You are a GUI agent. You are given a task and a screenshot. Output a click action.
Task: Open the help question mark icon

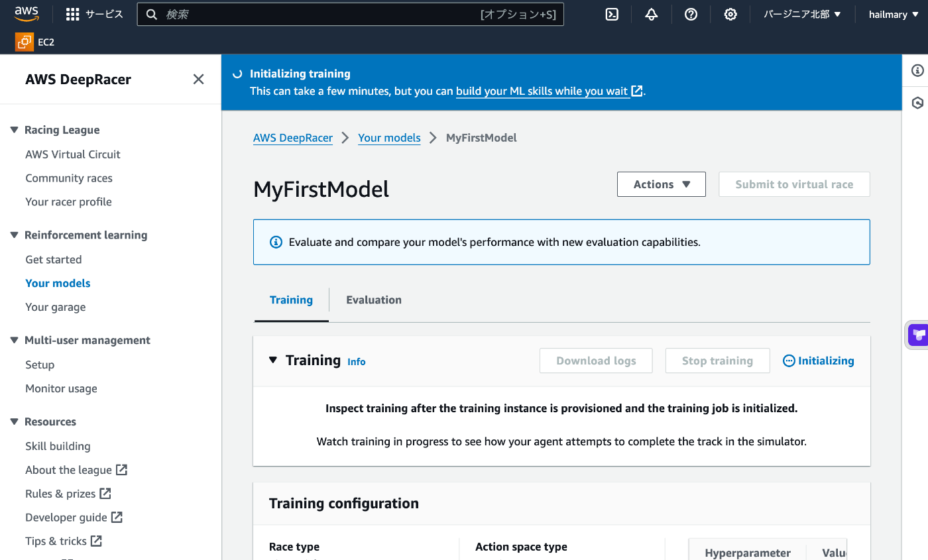pyautogui.click(x=691, y=15)
